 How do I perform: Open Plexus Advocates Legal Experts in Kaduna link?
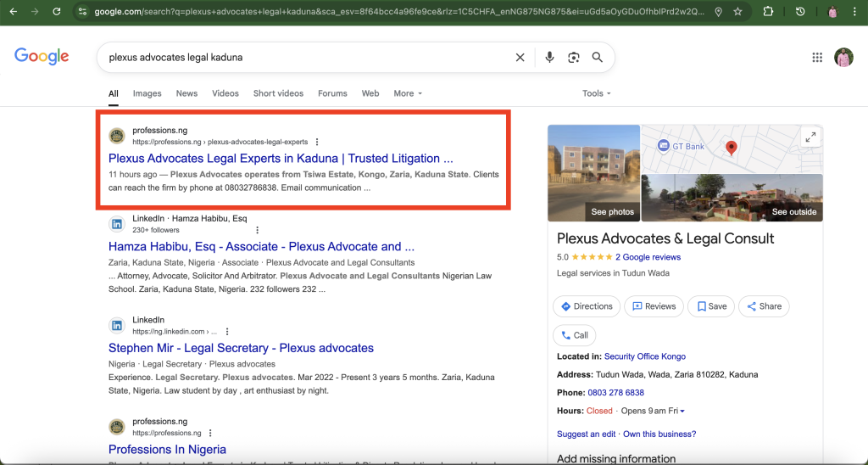(281, 159)
